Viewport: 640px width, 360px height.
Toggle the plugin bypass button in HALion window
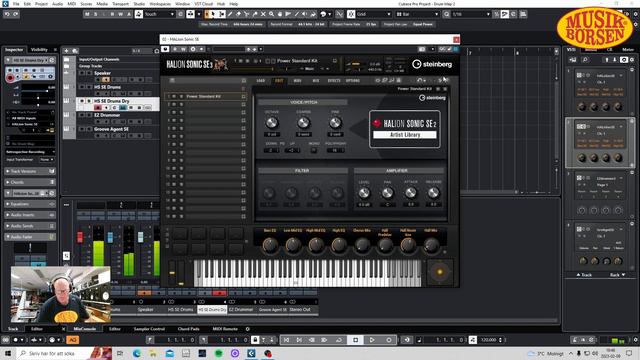pos(165,49)
